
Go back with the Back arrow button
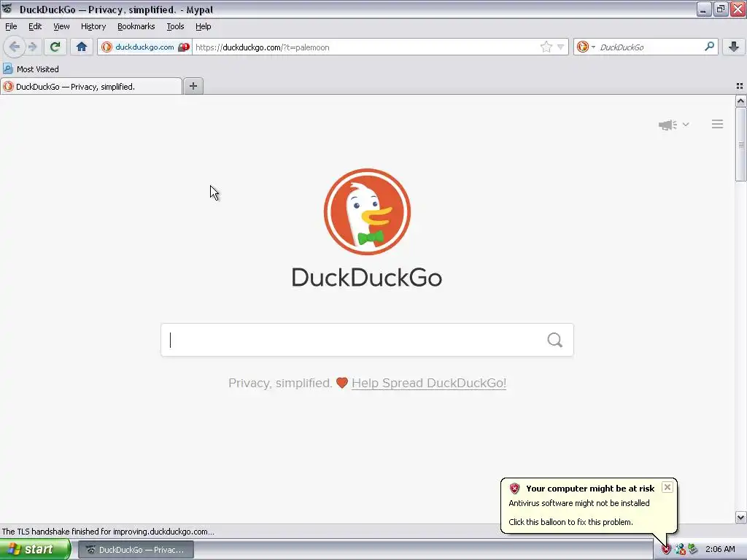pyautogui.click(x=15, y=47)
